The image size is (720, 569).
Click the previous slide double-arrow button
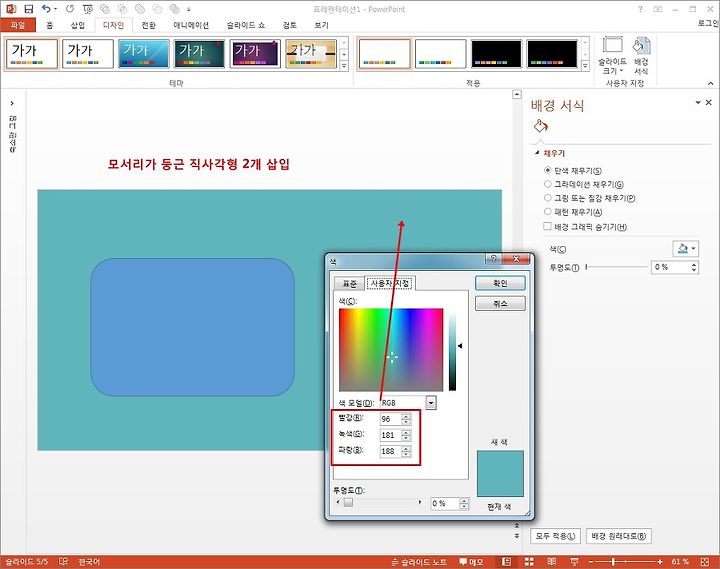517,526
